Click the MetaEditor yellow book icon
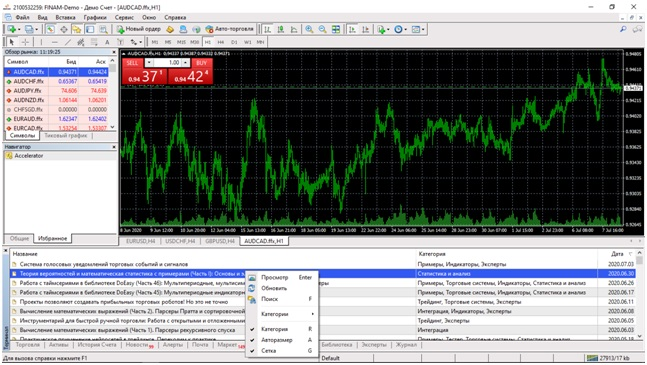The width and height of the screenshot is (647, 365). [x=170, y=29]
